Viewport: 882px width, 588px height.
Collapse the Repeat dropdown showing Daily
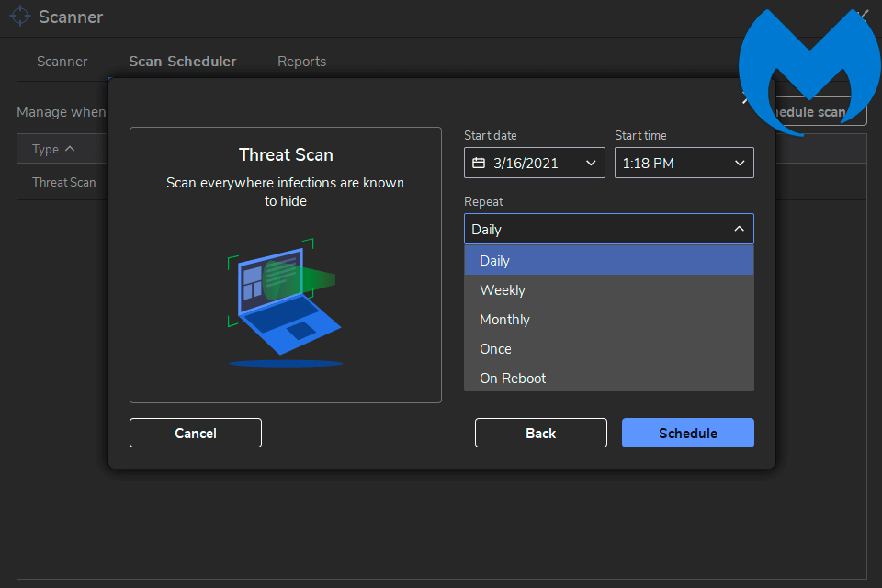(608, 229)
